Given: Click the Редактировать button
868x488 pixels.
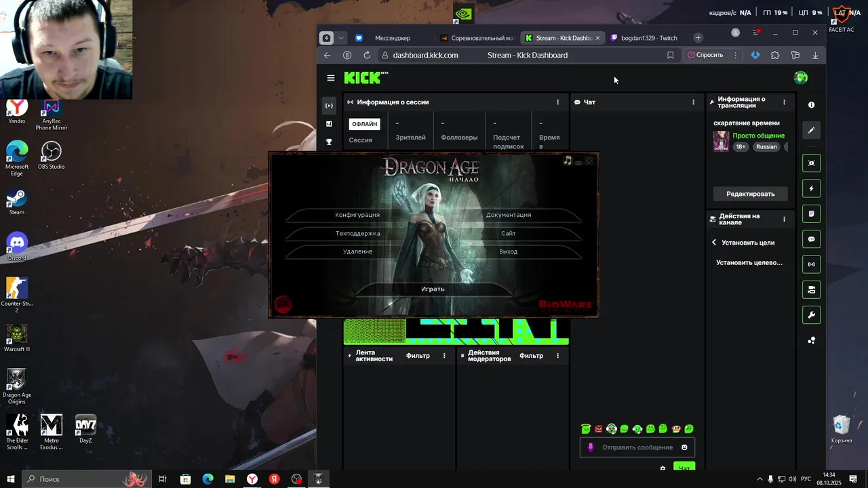Looking at the screenshot, I should (x=751, y=194).
